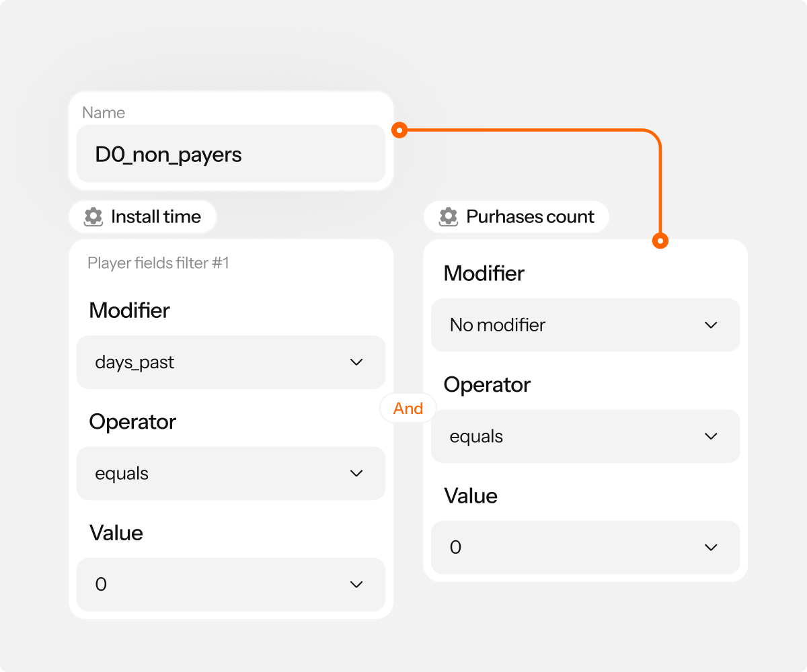Open the Install time Value dropdown
This screenshot has height=672, width=807.
click(231, 585)
